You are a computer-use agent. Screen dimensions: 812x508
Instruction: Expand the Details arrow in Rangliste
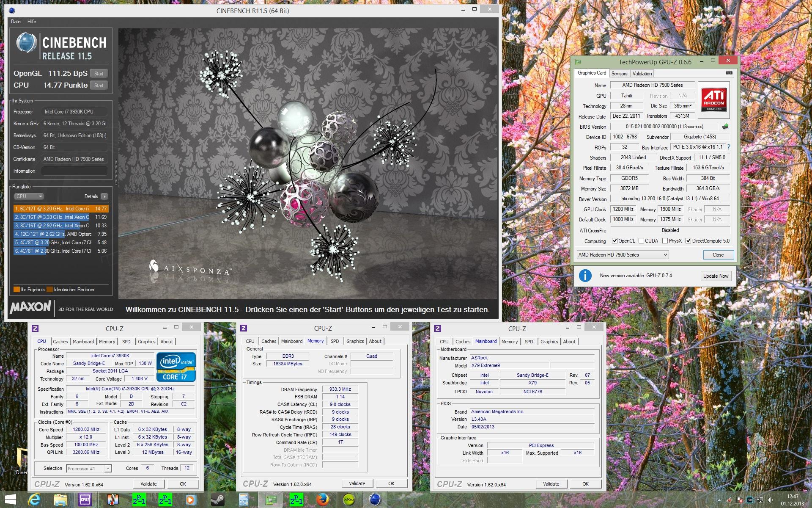pyautogui.click(x=104, y=196)
